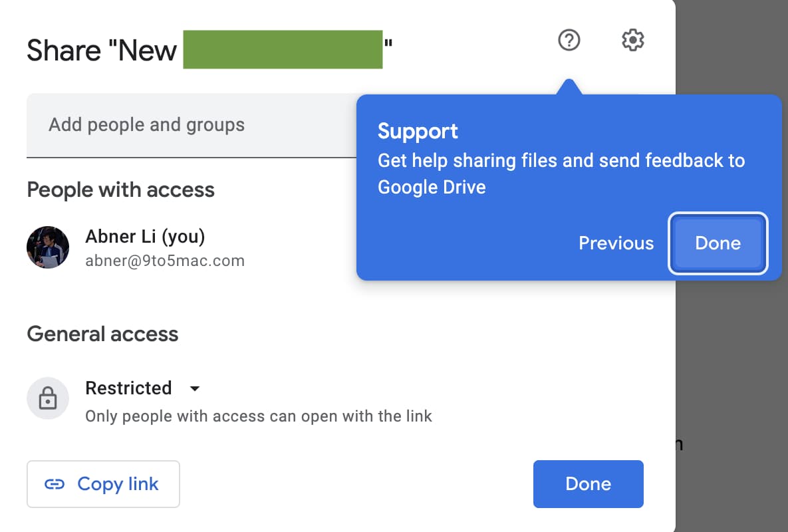Click the General access heading
This screenshot has width=788, height=532.
coord(102,334)
